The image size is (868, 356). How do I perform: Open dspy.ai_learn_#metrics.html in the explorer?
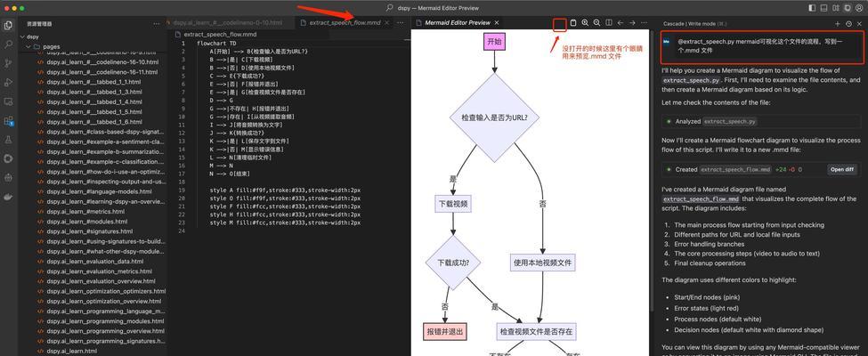[85, 212]
